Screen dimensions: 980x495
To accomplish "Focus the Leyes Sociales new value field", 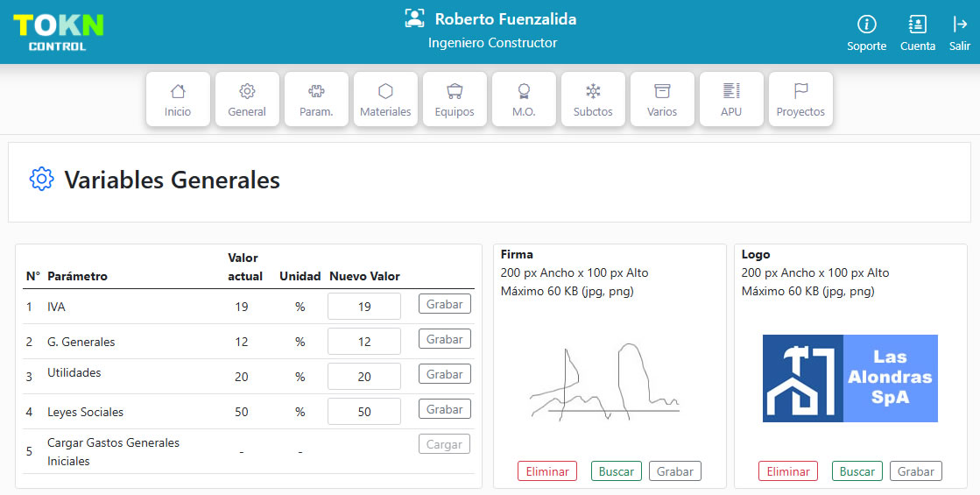I will click(364, 412).
